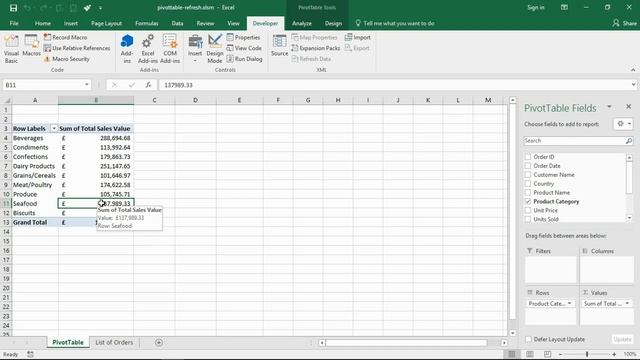Image resolution: width=640 pixels, height=360 pixels.
Task: Select the Grand Total cell
Action: point(35,222)
